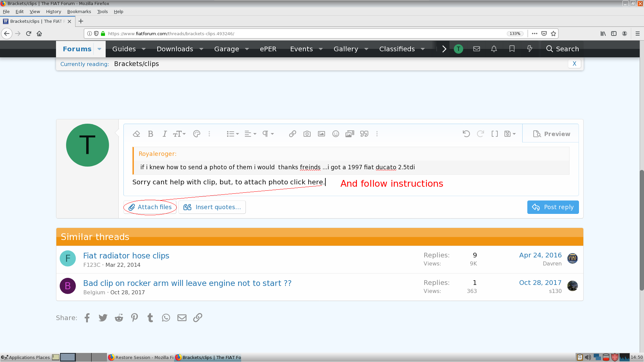
Task: Share thread on Tumblr
Action: 150,318
